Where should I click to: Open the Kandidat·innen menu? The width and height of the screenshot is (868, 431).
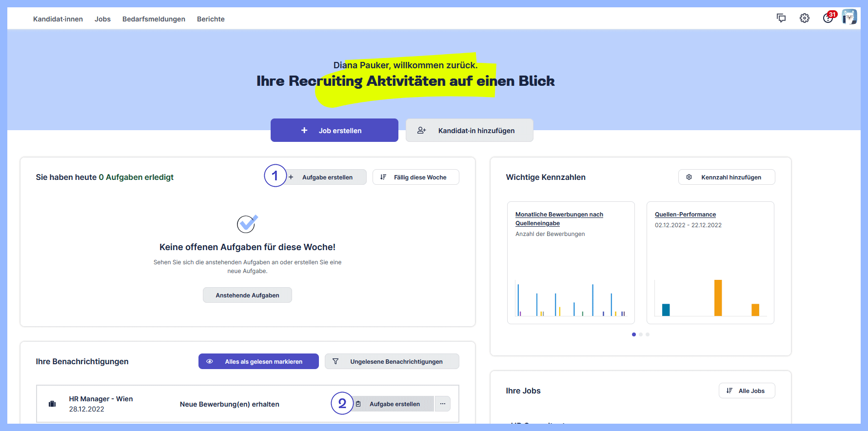point(58,19)
